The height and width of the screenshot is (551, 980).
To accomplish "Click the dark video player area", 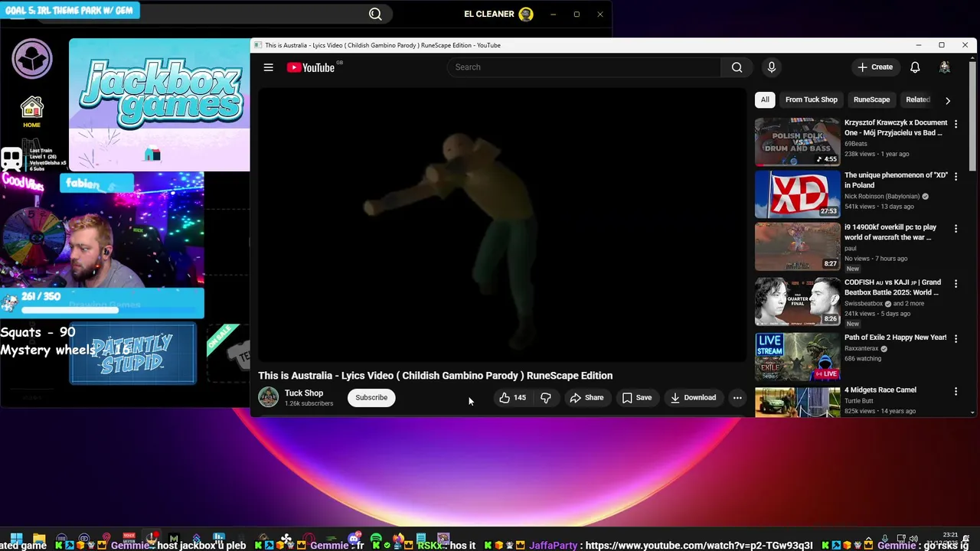I will point(502,225).
